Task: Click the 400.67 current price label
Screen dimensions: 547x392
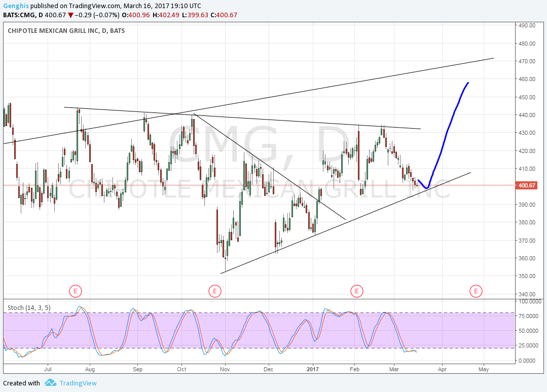Action: 527,185
